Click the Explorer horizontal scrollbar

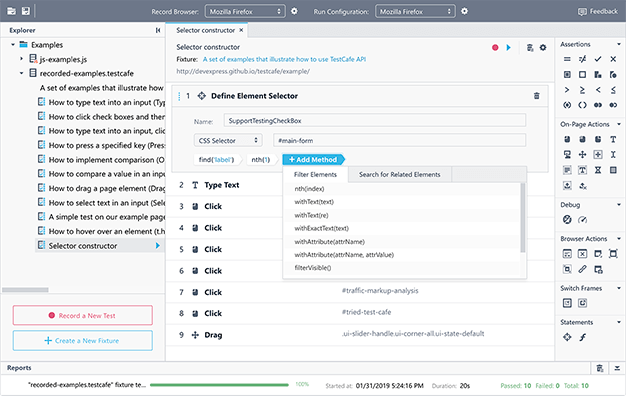25,290
